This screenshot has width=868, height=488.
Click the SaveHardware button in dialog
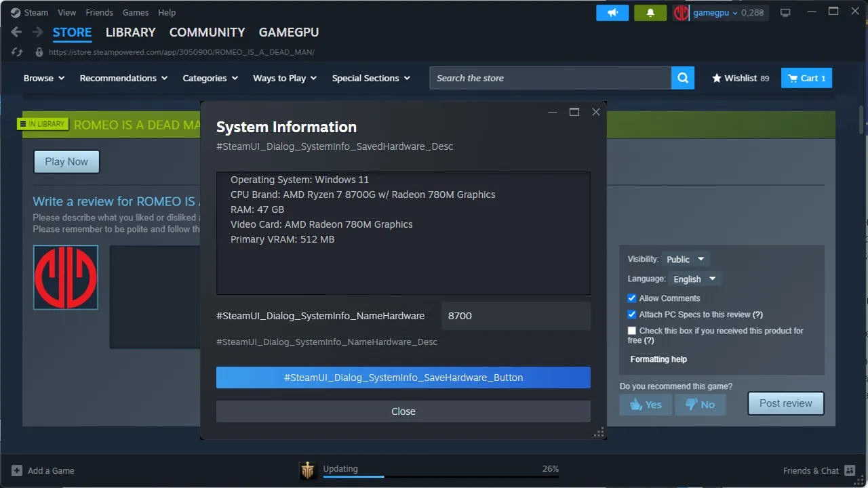403,378
